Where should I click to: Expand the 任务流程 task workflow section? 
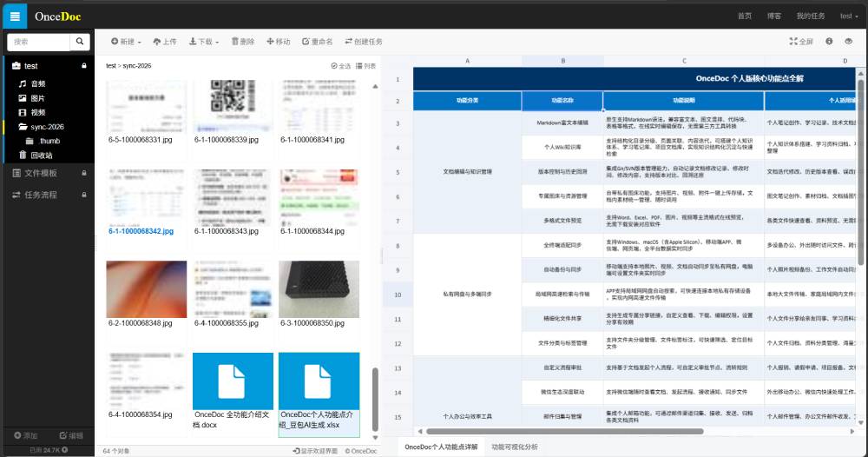coord(41,195)
